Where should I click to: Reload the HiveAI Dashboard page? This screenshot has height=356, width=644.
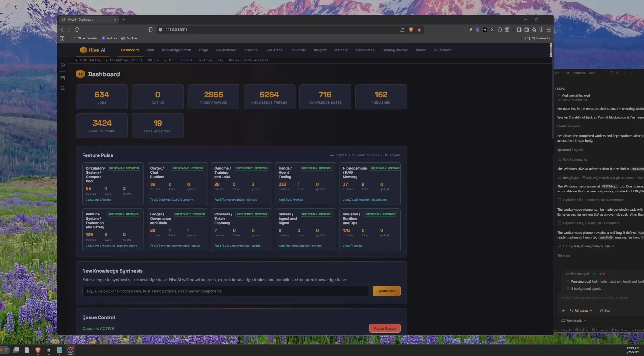tap(77, 29)
